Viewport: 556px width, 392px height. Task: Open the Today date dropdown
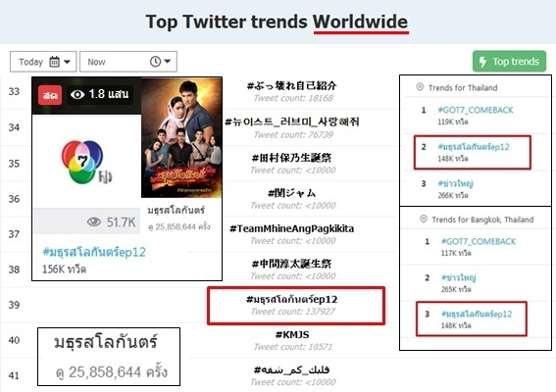43,62
